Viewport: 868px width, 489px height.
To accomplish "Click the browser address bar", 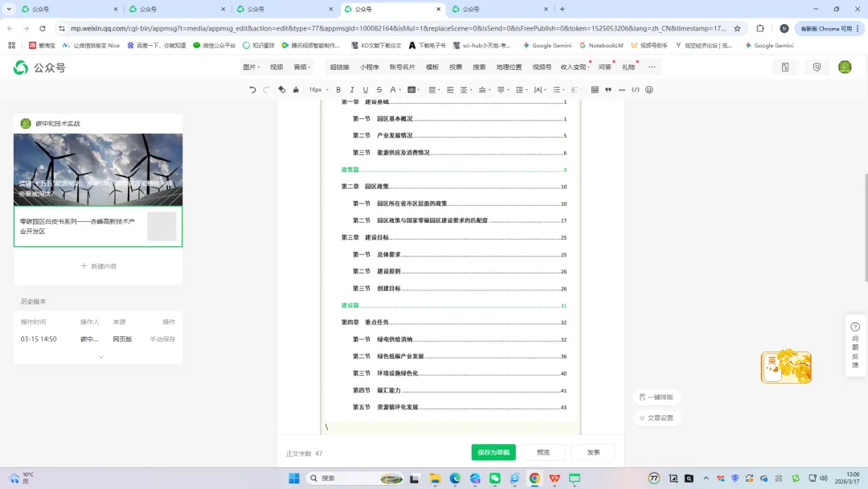I will coord(398,28).
